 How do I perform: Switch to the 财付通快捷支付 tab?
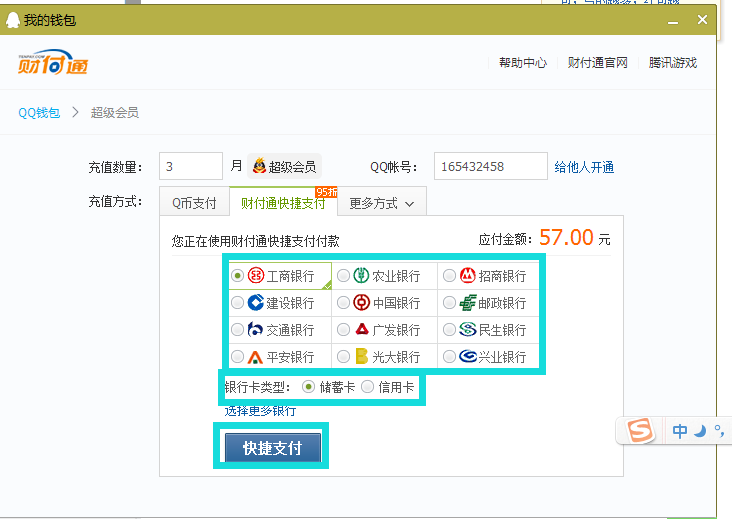(x=283, y=203)
